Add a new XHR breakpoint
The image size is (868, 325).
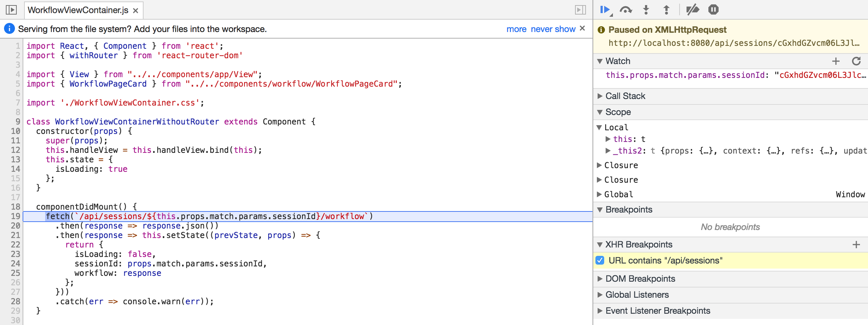pos(856,245)
